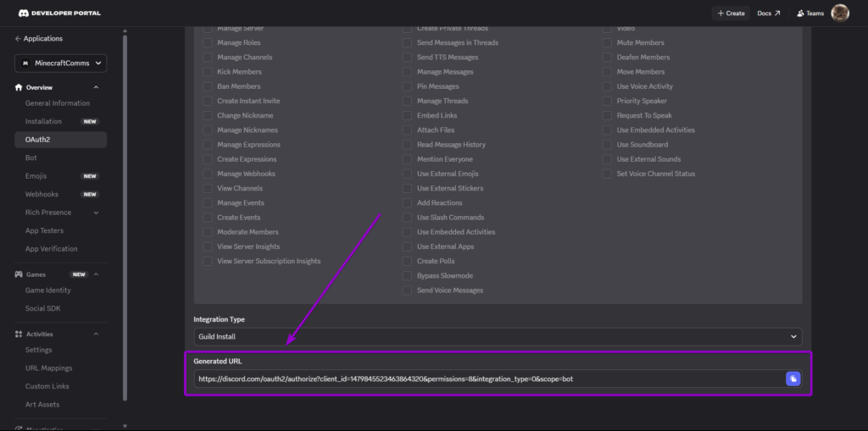Open the MinecraftComms application selector

tap(60, 64)
